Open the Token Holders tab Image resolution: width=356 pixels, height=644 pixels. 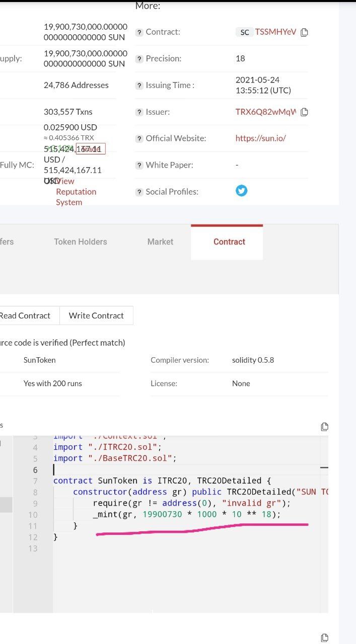[81, 242]
